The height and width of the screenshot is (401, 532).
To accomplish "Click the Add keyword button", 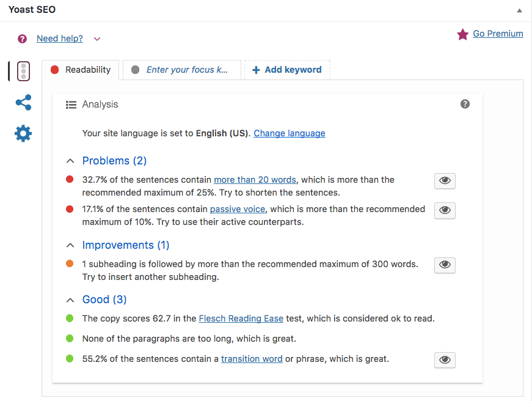I will 287,70.
